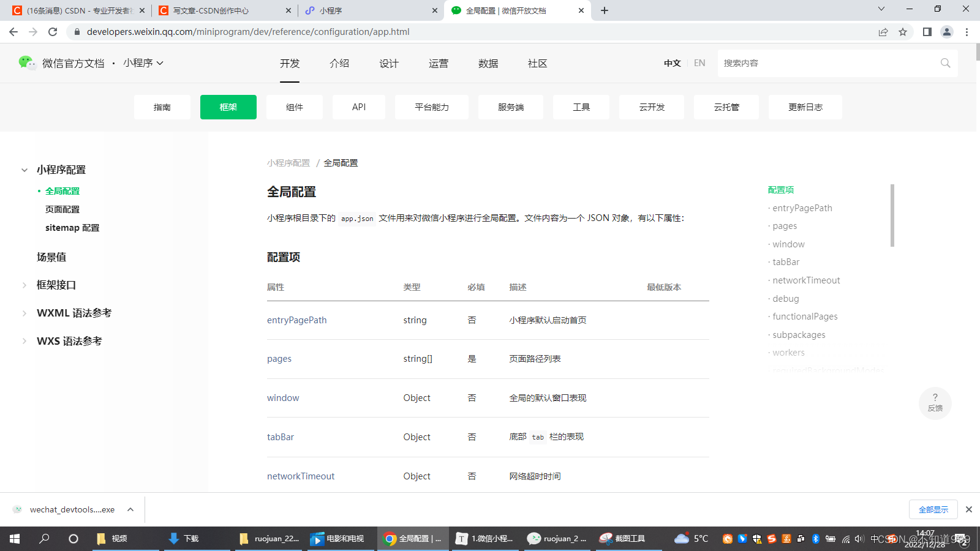Click the browser address bar URL
This screenshot has height=551, width=980.
click(x=248, y=32)
